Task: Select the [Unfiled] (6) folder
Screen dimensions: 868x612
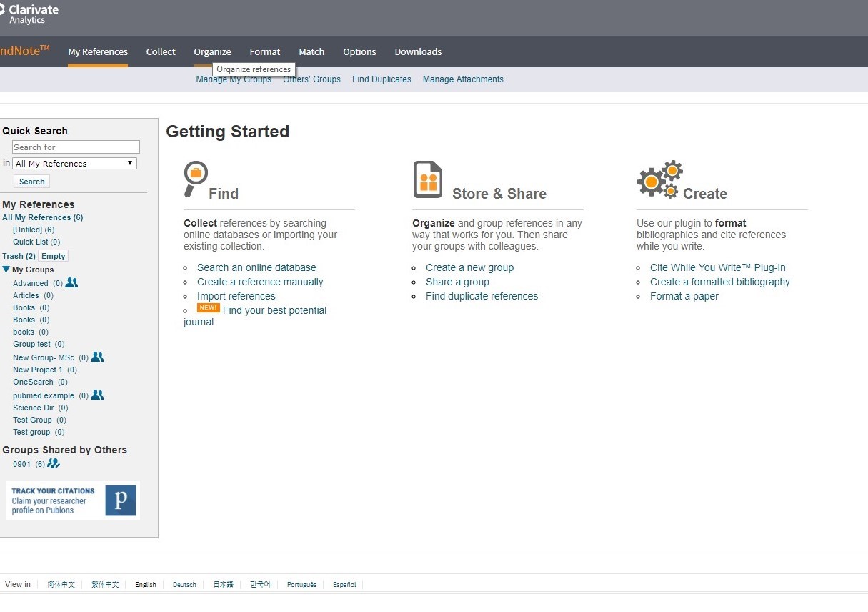Action: 34,229
